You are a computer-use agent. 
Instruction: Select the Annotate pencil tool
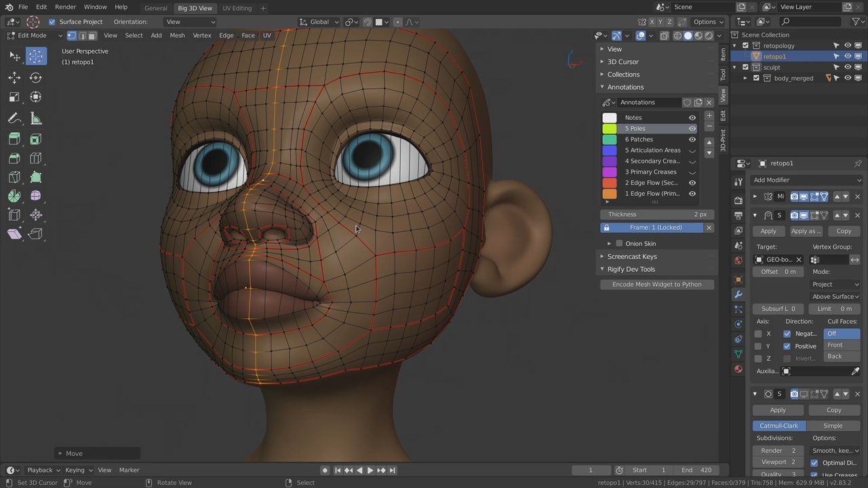pos(14,119)
